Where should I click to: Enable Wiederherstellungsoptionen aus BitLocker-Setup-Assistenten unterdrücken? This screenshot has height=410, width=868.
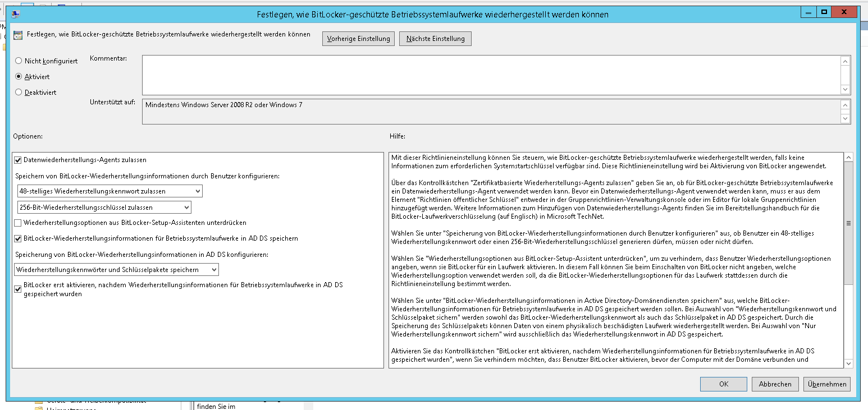point(18,223)
